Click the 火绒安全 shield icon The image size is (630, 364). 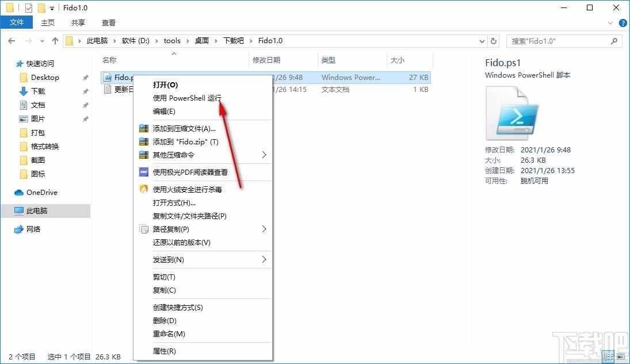tap(144, 189)
